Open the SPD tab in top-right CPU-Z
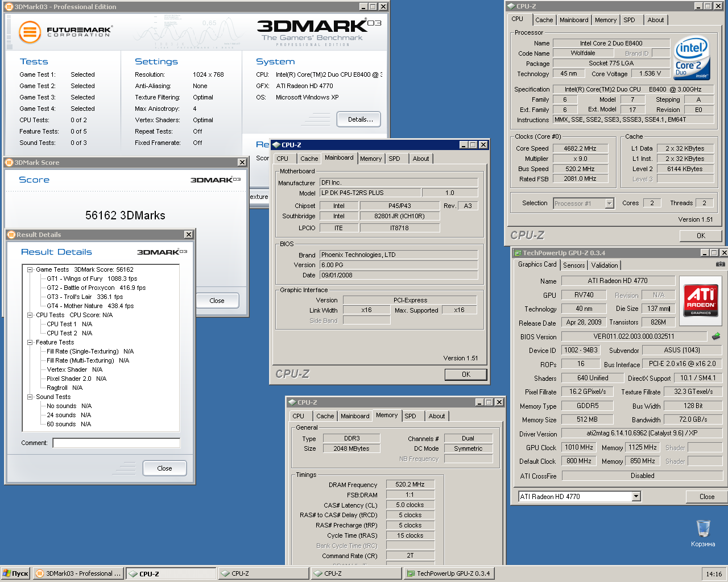 pyautogui.click(x=629, y=20)
